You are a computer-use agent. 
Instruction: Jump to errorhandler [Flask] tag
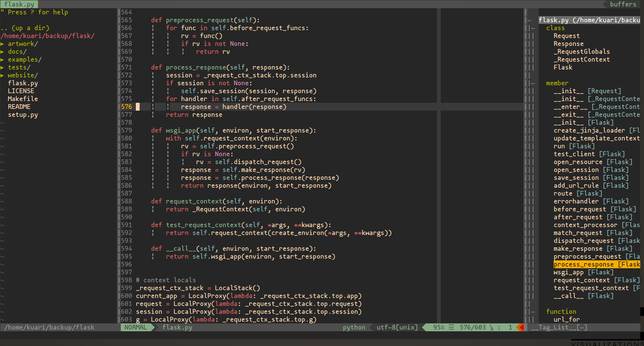tap(591, 201)
